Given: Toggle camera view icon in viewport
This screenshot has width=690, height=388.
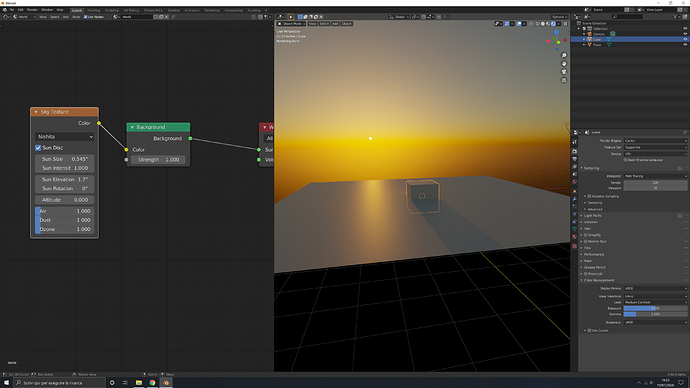Looking at the screenshot, I should click(x=564, y=72).
